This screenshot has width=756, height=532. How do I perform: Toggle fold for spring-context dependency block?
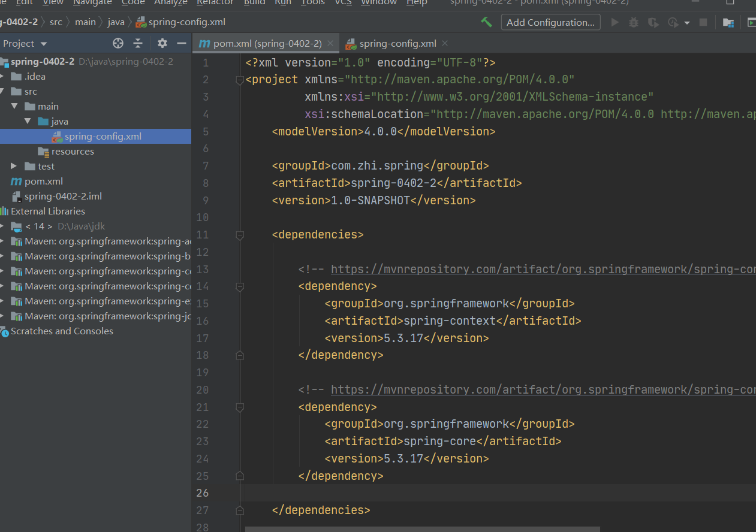click(x=240, y=287)
